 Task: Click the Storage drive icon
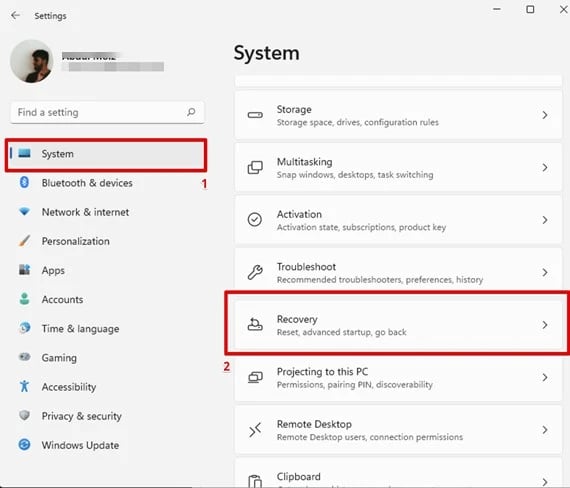coord(255,115)
